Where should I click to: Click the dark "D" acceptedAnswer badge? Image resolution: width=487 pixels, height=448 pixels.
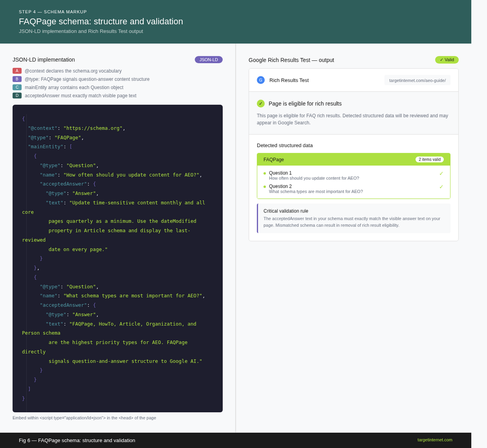(x=16, y=95)
